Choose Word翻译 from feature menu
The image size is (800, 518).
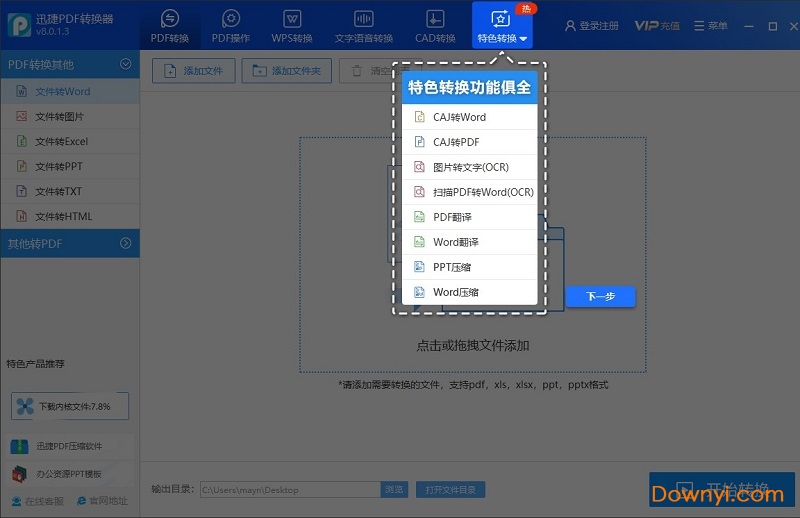(x=469, y=242)
